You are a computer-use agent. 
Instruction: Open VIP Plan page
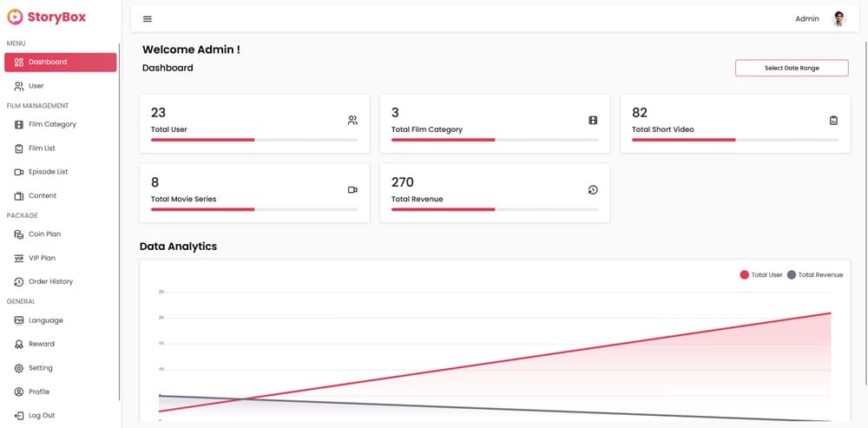click(42, 258)
